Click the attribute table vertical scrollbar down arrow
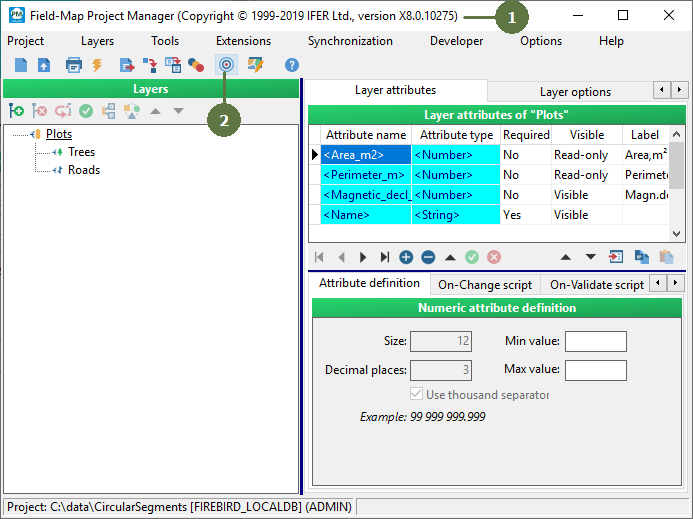Screen dimensions: 693x519 point(676,234)
